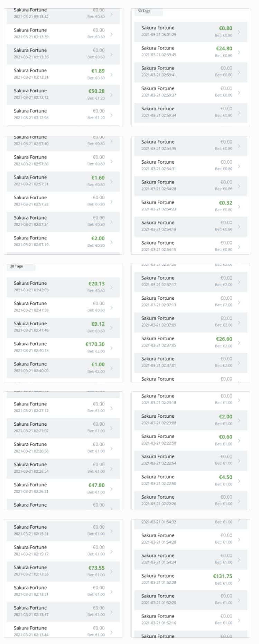Click the chevron on the €26.60 win row
The width and height of the screenshot is (259, 644).
239,343
